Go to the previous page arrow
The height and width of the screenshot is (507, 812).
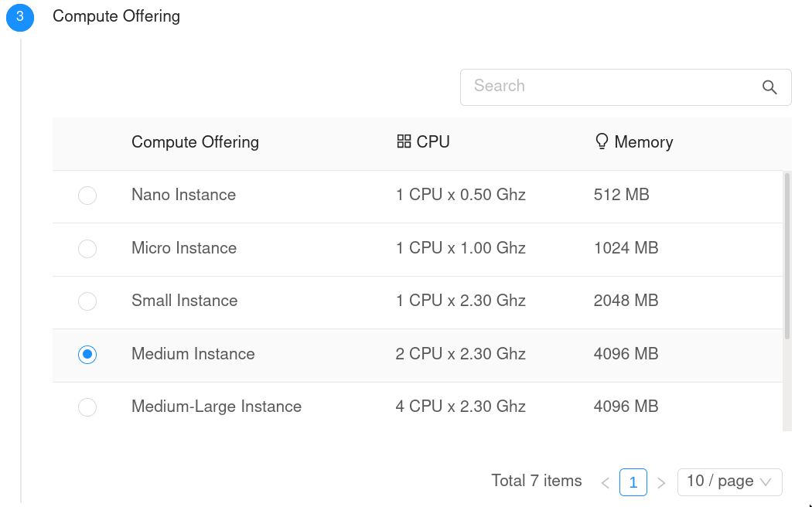(605, 483)
